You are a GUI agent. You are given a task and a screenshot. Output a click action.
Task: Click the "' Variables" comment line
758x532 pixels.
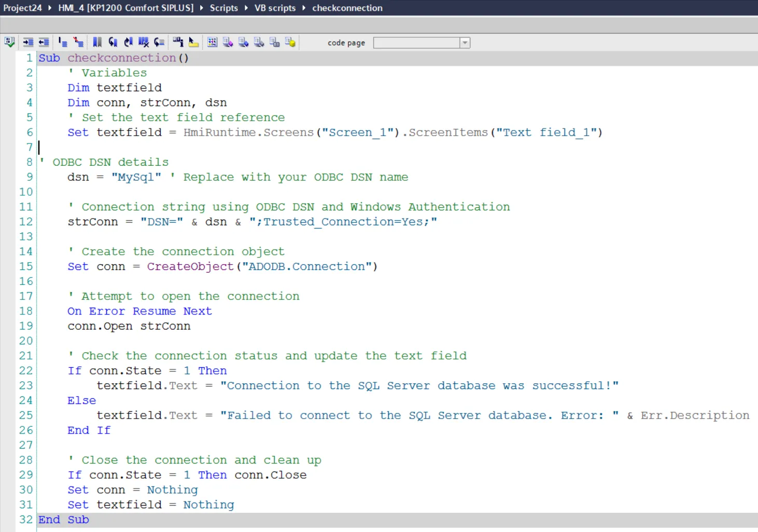(107, 73)
